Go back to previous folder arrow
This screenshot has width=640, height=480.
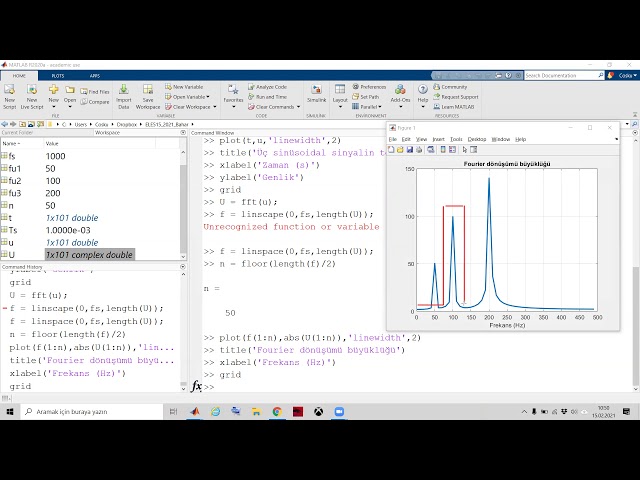click(4, 124)
